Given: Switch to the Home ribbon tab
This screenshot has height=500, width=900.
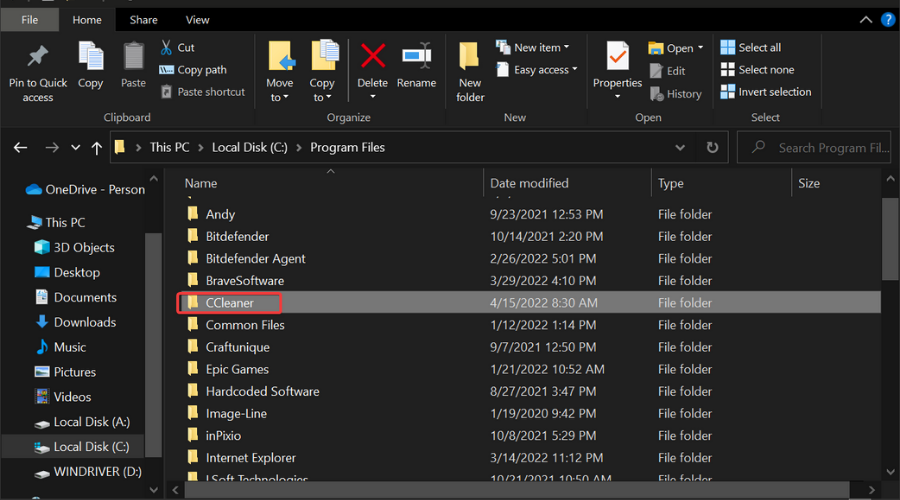Looking at the screenshot, I should 87,20.
